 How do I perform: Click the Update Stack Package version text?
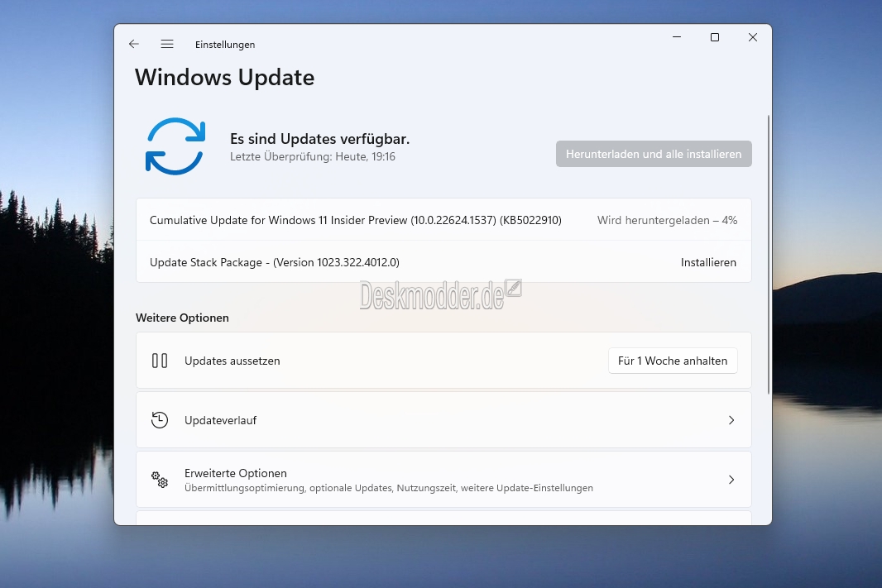click(275, 262)
